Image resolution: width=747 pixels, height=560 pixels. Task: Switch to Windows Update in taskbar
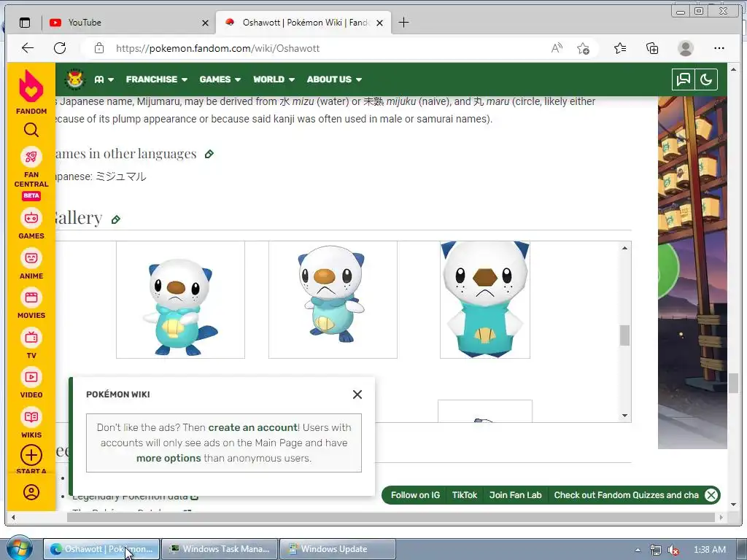point(338,549)
